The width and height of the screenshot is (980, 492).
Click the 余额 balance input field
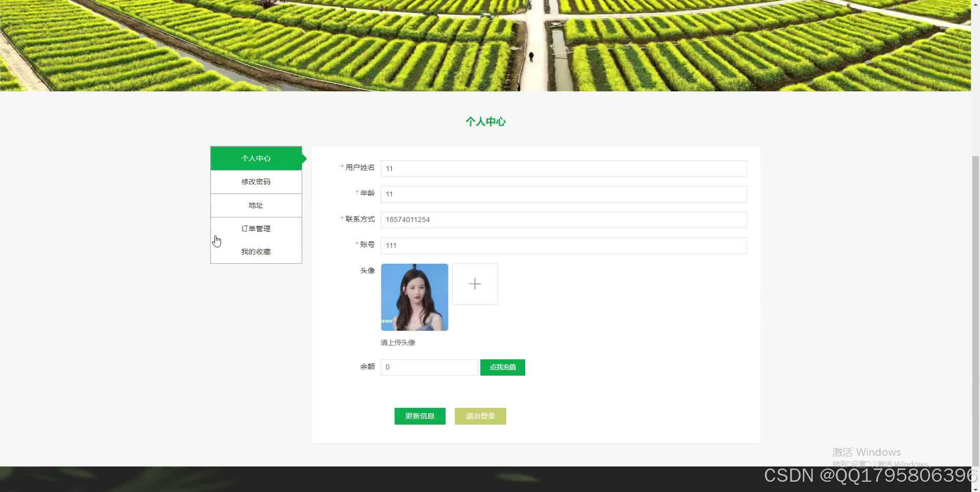click(429, 367)
